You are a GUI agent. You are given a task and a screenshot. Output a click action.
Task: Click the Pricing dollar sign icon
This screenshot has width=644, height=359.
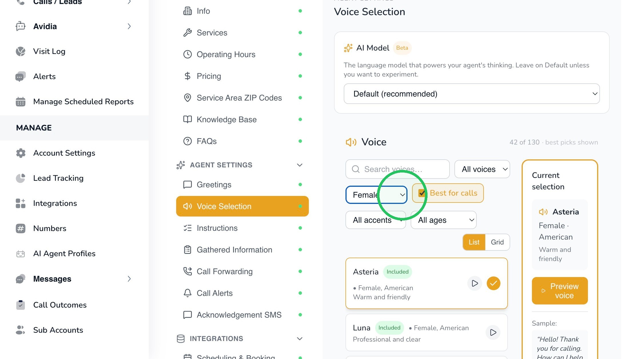point(187,76)
